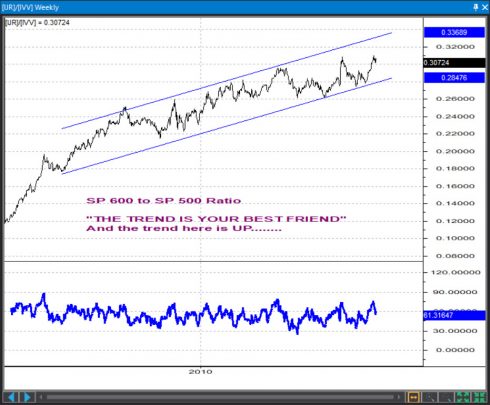
Task: Click the blue 0.28476 price tag
Action: (x=454, y=78)
